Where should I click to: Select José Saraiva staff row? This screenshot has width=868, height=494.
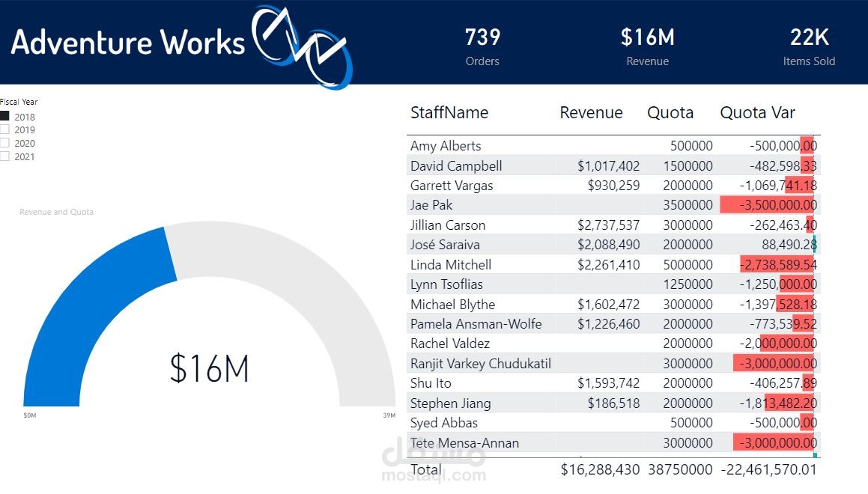445,245
